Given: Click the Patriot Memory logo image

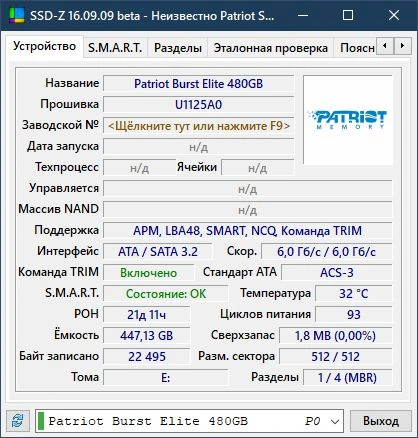Looking at the screenshot, I should tap(348, 120).
